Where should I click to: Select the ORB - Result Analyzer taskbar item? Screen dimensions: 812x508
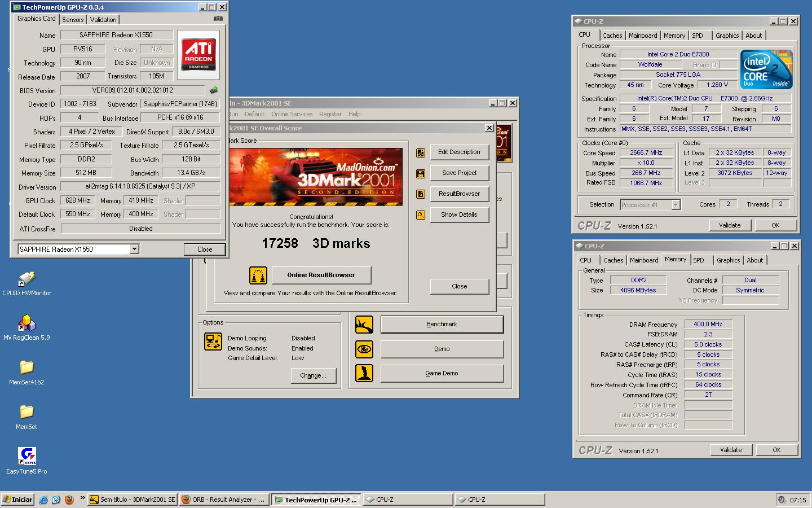tap(223, 500)
